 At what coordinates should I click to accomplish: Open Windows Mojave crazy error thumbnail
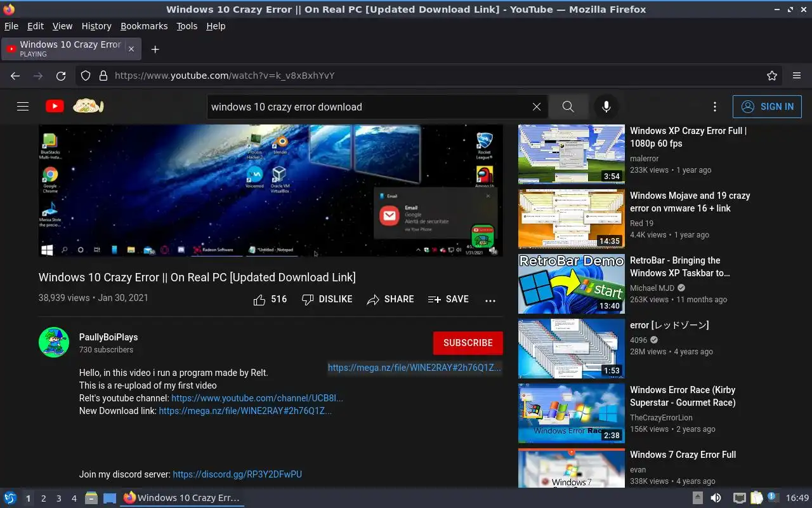tap(572, 219)
